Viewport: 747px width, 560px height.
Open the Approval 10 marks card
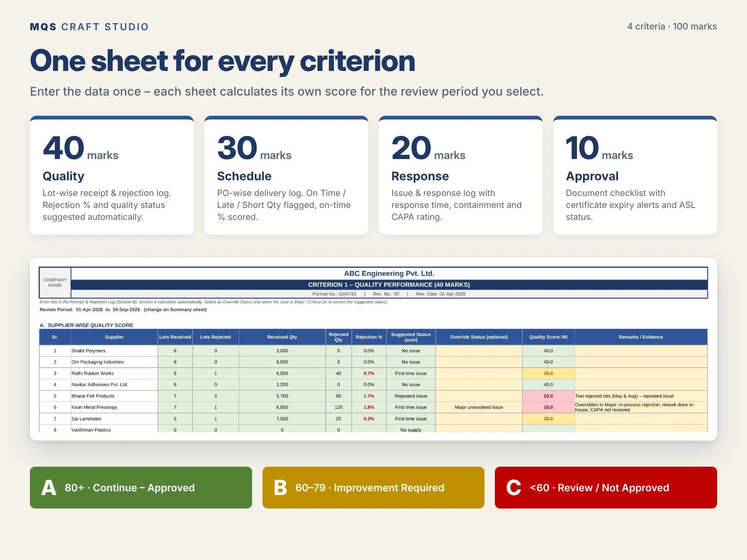pyautogui.click(x=635, y=175)
